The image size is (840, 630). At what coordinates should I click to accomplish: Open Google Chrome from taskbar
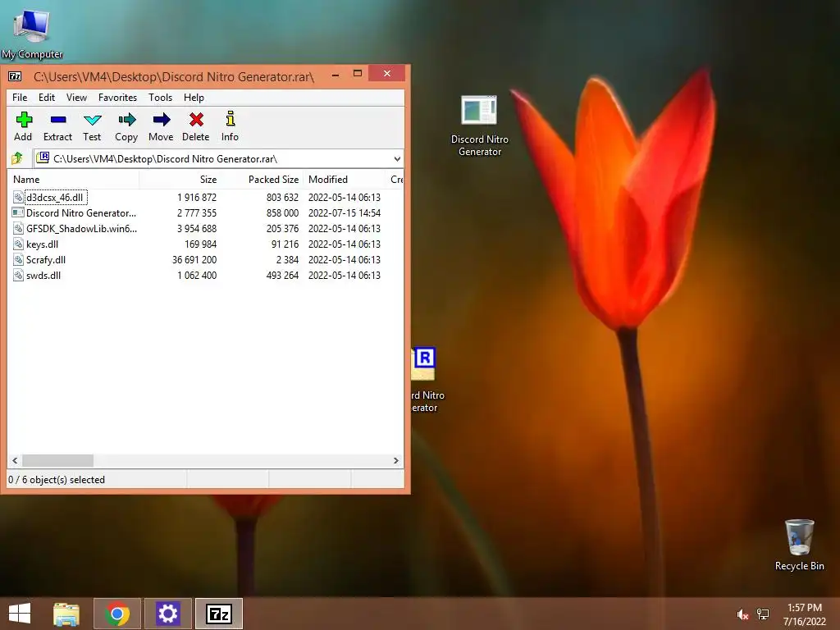pos(117,614)
